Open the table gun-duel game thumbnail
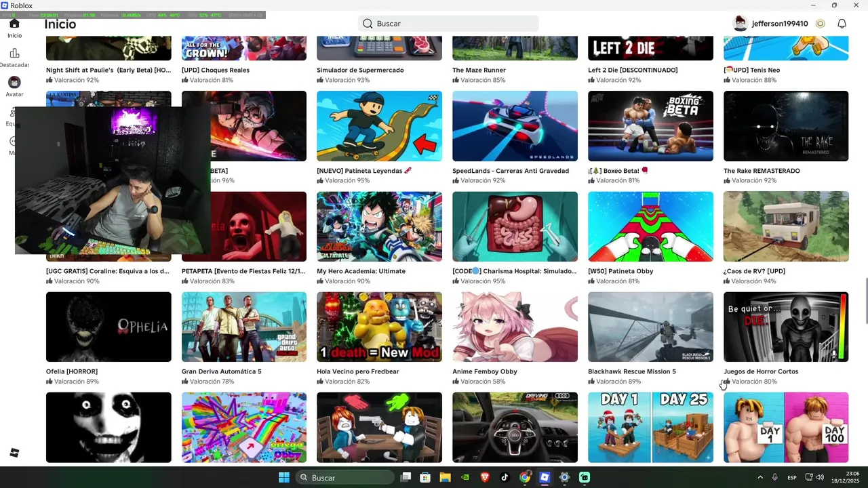868x488 pixels. (x=379, y=427)
